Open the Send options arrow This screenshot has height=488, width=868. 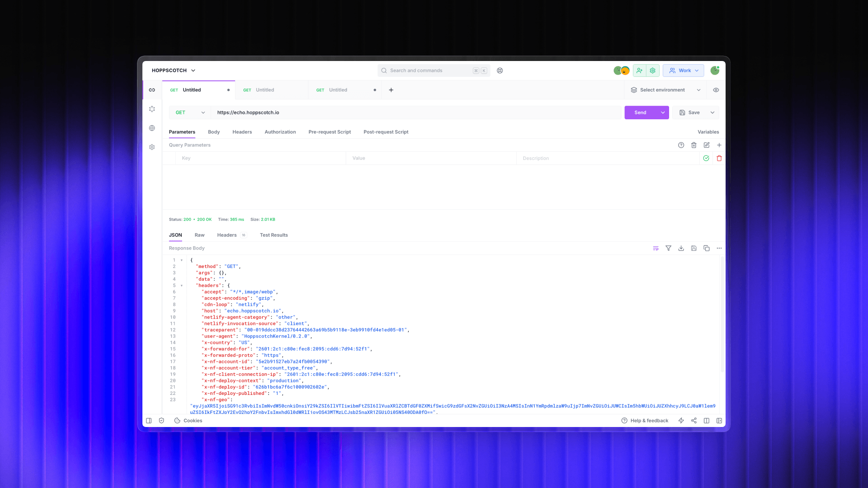tap(663, 113)
